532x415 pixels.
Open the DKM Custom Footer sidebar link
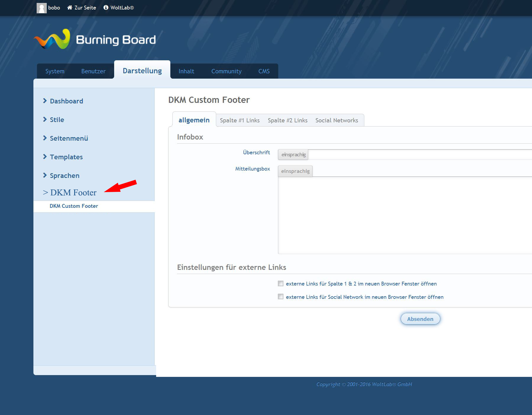pos(74,206)
